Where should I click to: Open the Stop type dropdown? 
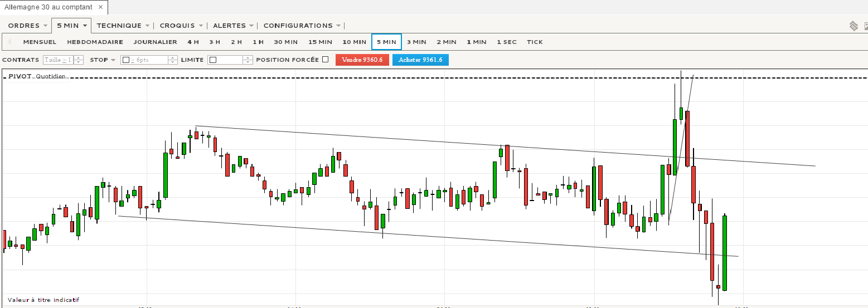click(103, 60)
